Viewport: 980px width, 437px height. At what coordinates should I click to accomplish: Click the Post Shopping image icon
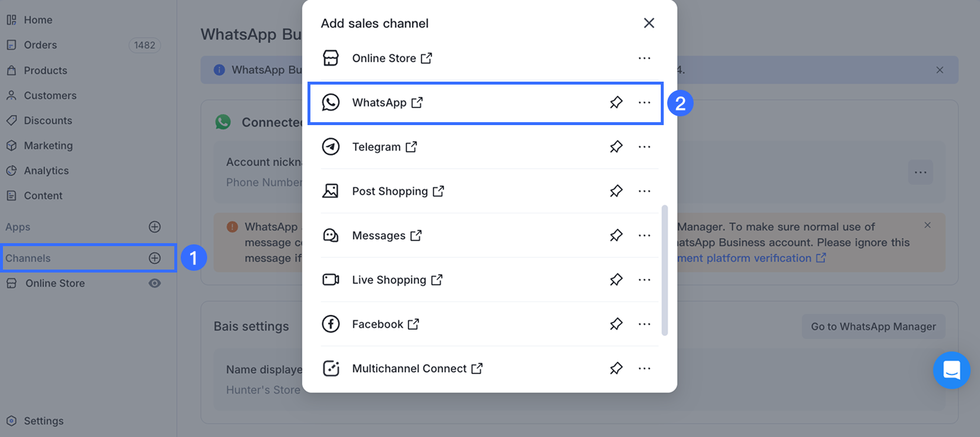tap(331, 191)
